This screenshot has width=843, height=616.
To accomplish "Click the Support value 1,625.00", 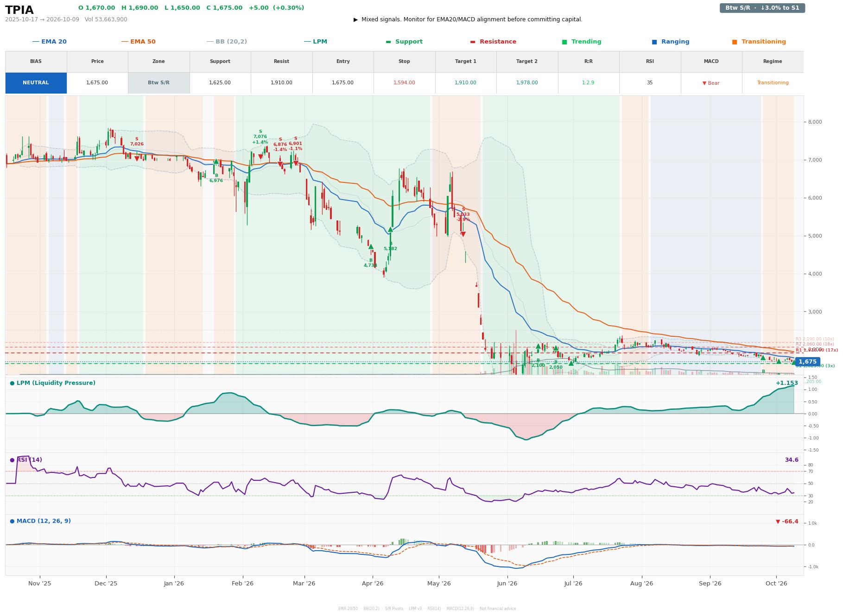I will 220,83.
